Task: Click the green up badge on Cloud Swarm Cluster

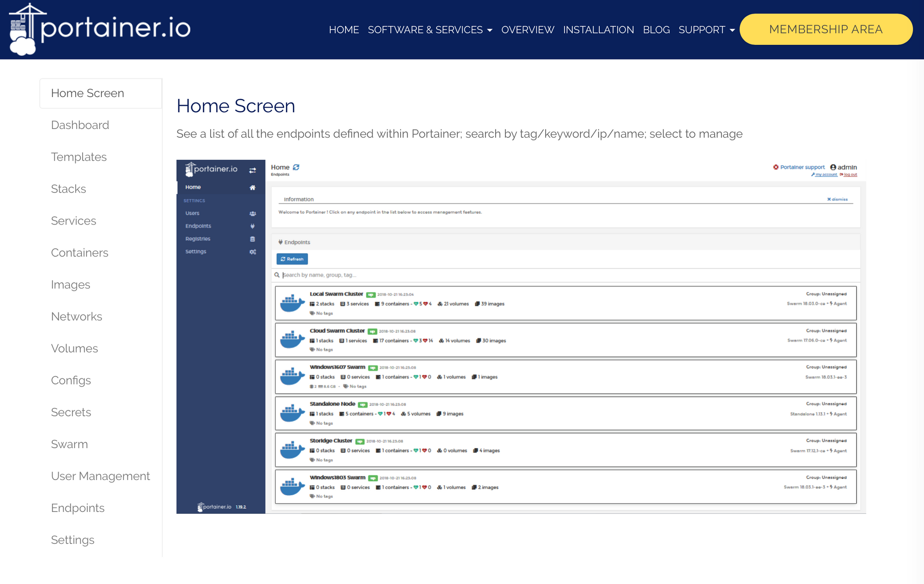Action: click(372, 332)
